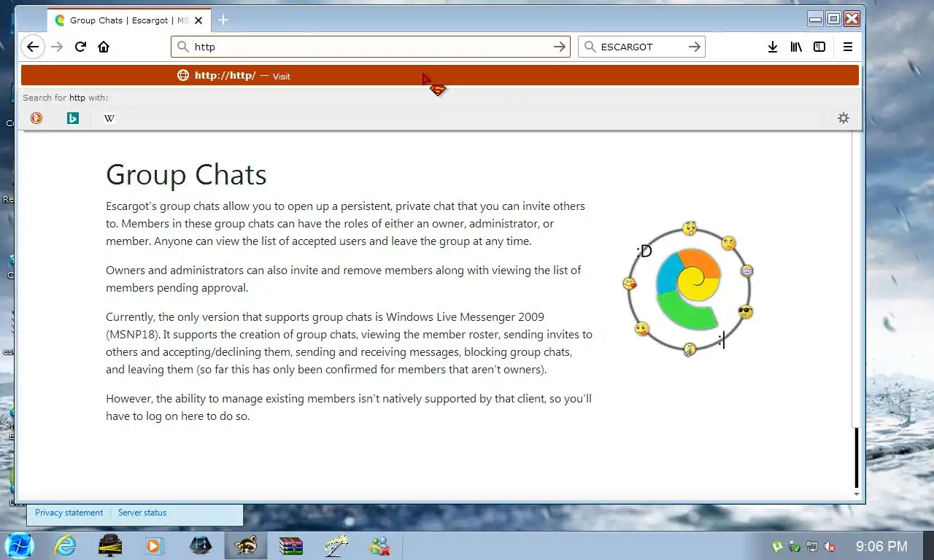Open Windows Live Messenger taskbar icon
934x560 pixels.
(x=379, y=545)
